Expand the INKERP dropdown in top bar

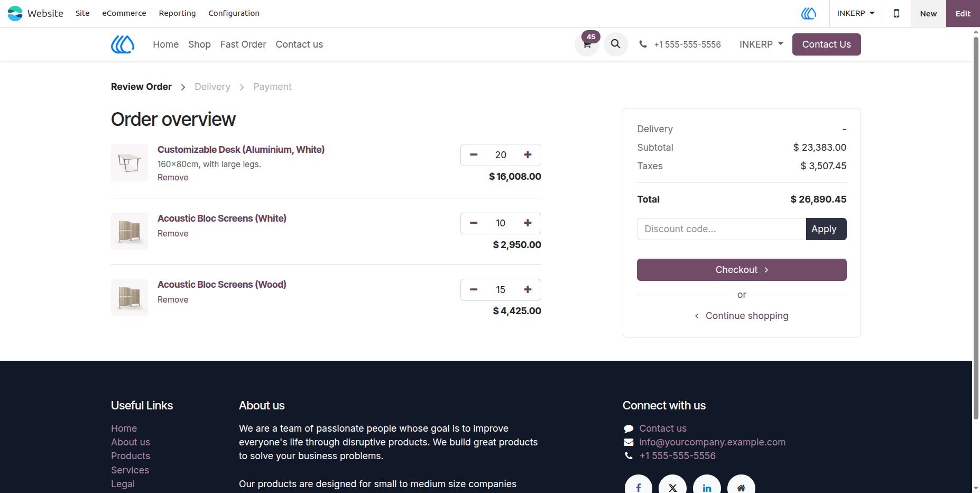coord(855,13)
